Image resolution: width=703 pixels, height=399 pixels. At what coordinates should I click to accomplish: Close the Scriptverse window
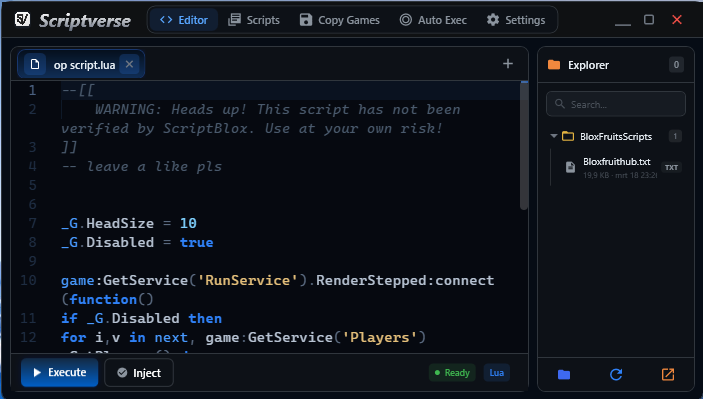coord(677,19)
